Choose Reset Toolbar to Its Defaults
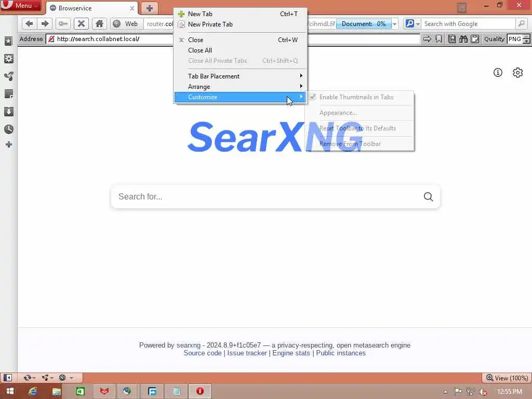532x399 pixels. click(360, 128)
